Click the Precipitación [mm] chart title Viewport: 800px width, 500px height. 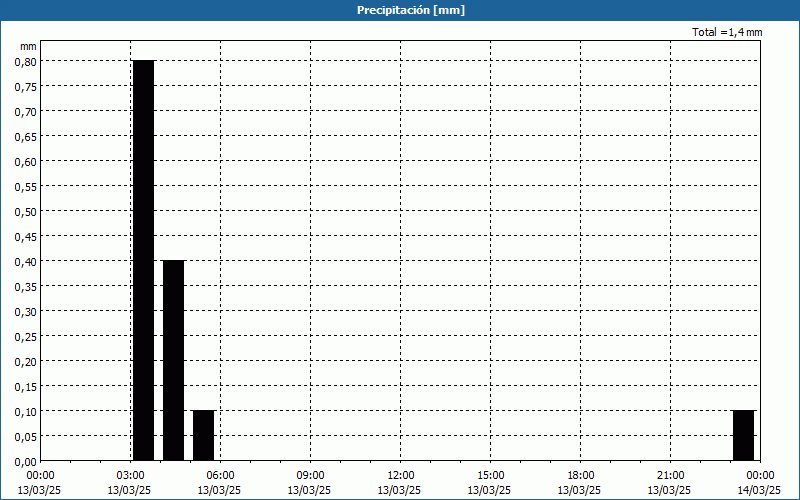click(411, 10)
